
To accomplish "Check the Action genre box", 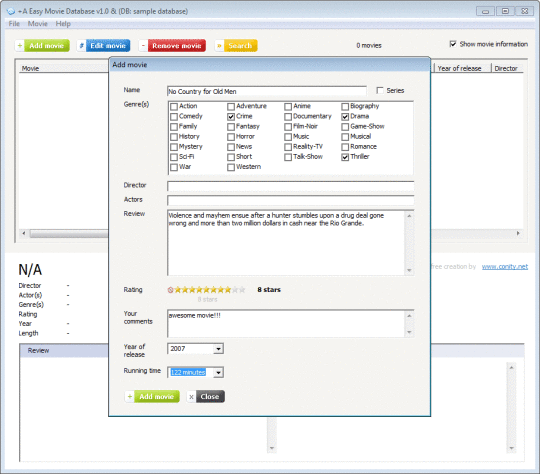I will [x=174, y=106].
